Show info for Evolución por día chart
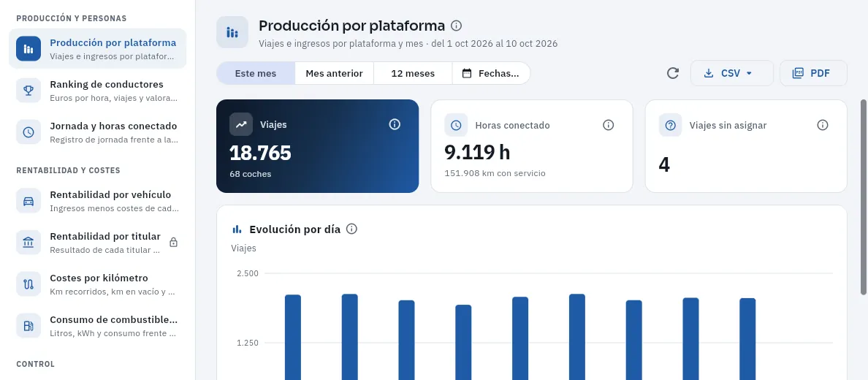The image size is (868, 380). (x=351, y=229)
